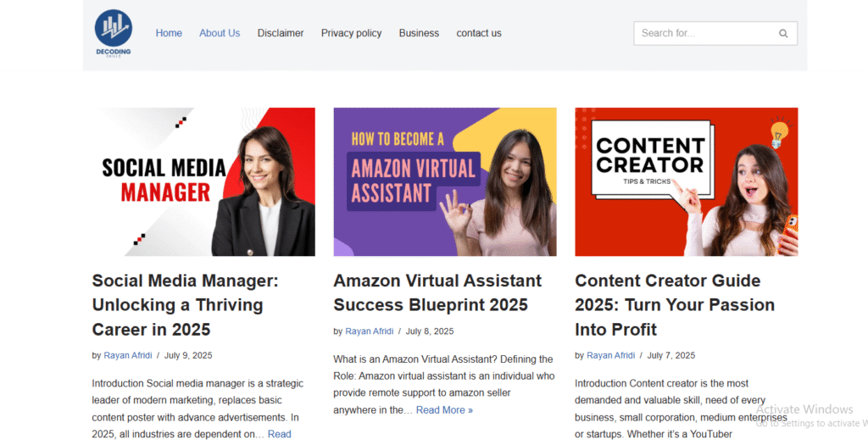Image resolution: width=868 pixels, height=445 pixels.
Task: Open Content Creator Guide 2025 title
Action: coord(675,304)
